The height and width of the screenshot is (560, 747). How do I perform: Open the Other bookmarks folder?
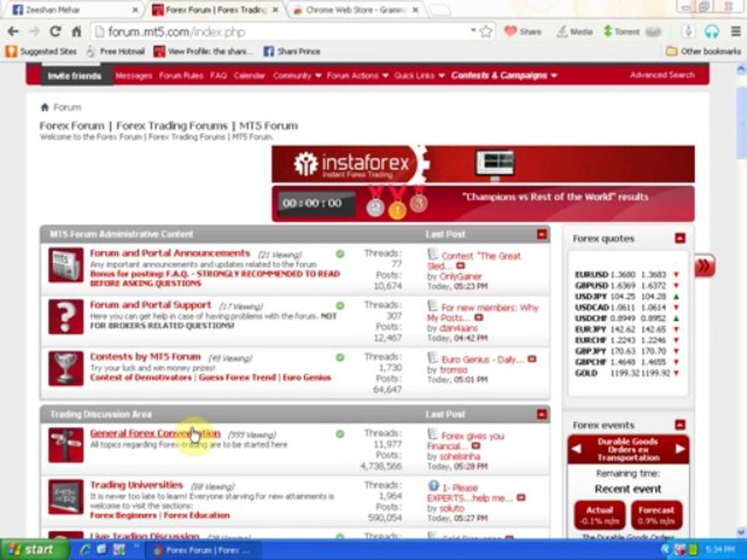tap(703, 51)
